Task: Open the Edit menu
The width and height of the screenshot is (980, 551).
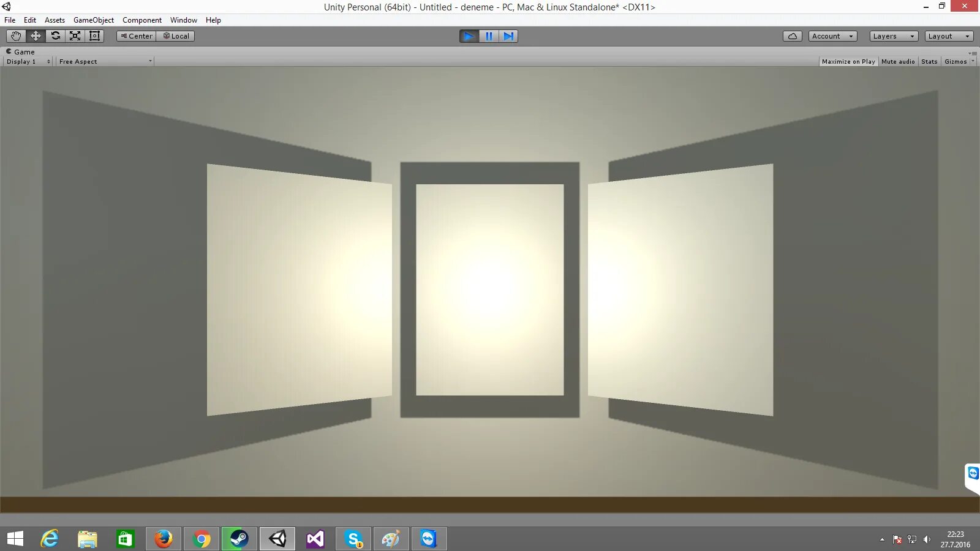Action: pyautogui.click(x=30, y=20)
